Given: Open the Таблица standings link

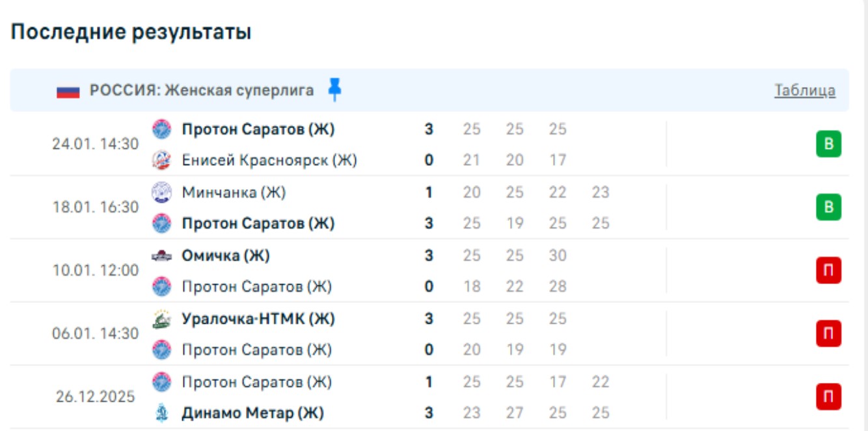Looking at the screenshot, I should pyautogui.click(x=804, y=90).
